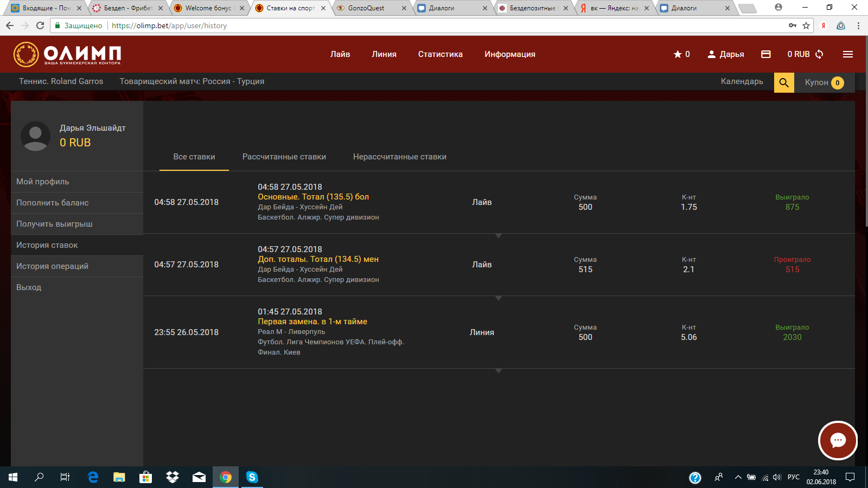The image size is (868, 488).
Task: Open the wallet card icon
Action: click(766, 54)
